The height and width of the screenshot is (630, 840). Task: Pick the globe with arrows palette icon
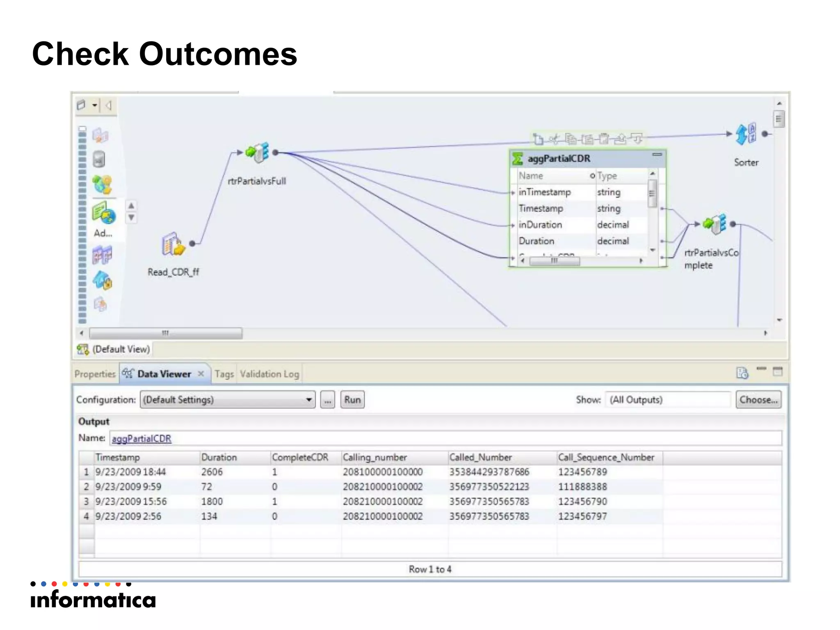pos(102,185)
